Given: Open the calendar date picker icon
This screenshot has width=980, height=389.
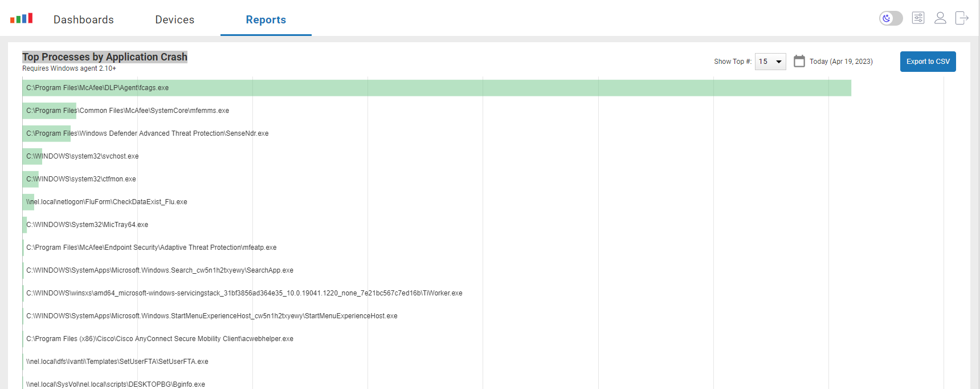Looking at the screenshot, I should click(799, 61).
